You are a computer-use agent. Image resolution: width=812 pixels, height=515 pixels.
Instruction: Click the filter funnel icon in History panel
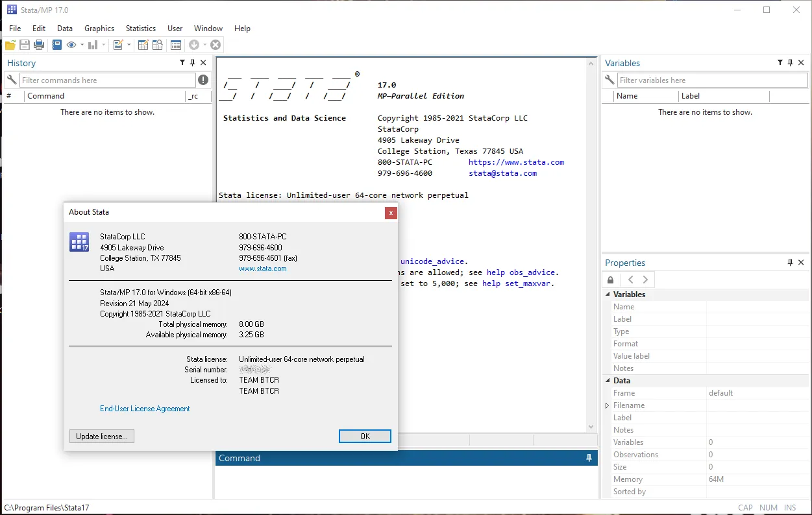tap(182, 63)
